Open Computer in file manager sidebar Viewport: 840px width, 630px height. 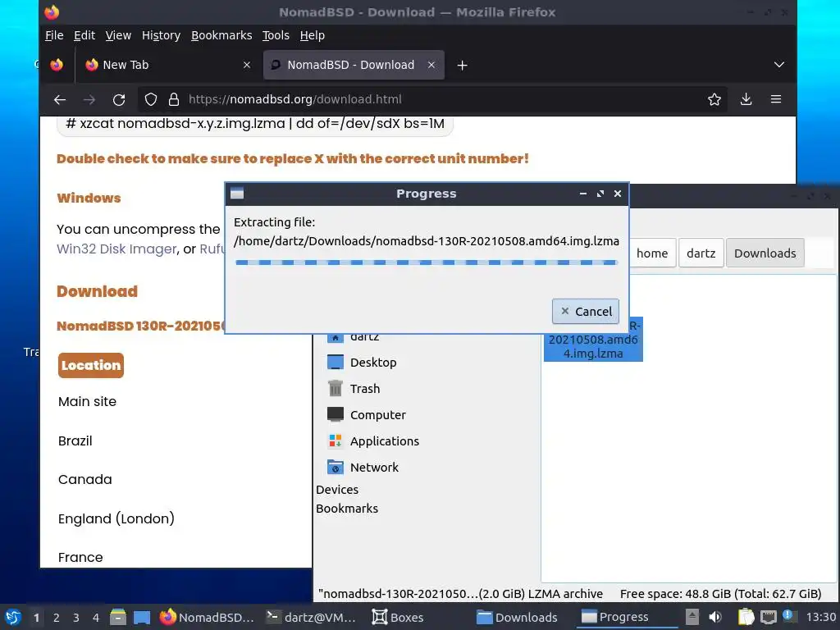(367, 414)
